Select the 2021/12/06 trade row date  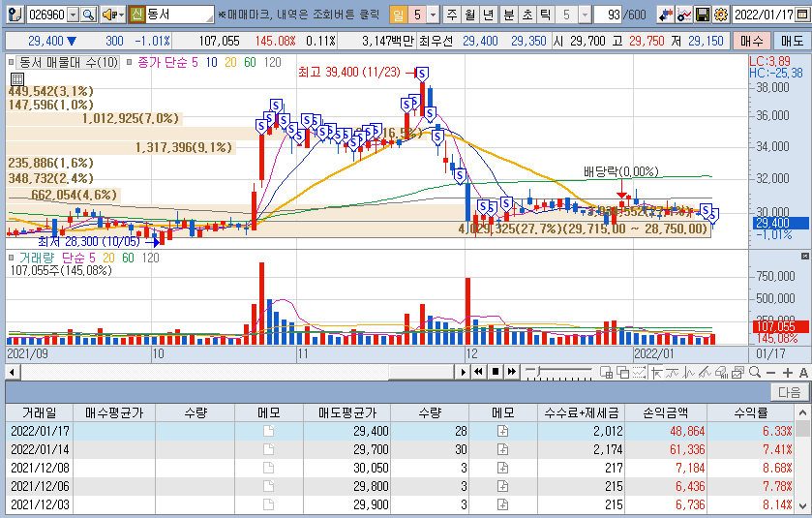(40, 486)
